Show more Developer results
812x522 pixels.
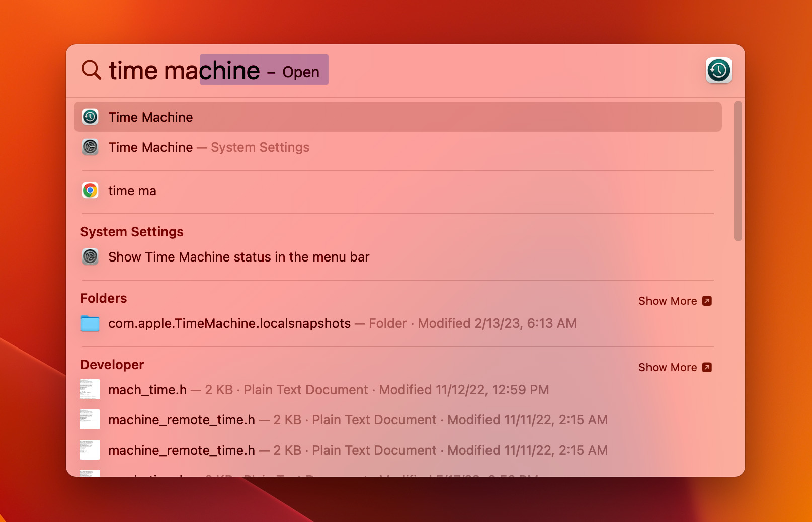coord(675,367)
